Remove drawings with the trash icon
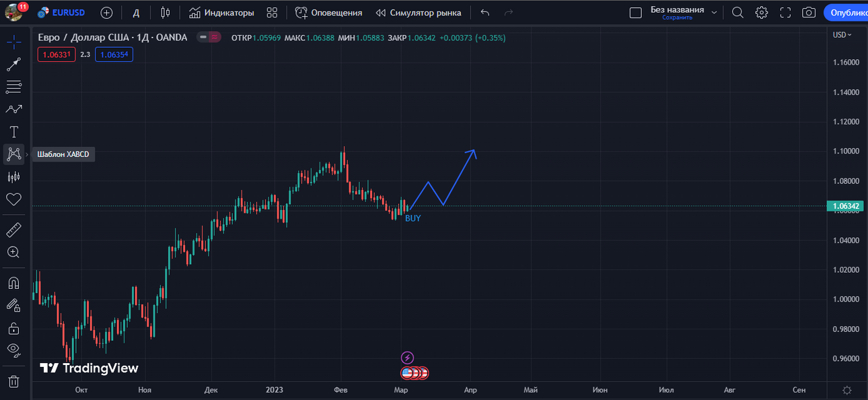Image resolution: width=868 pixels, height=400 pixels. [13, 381]
